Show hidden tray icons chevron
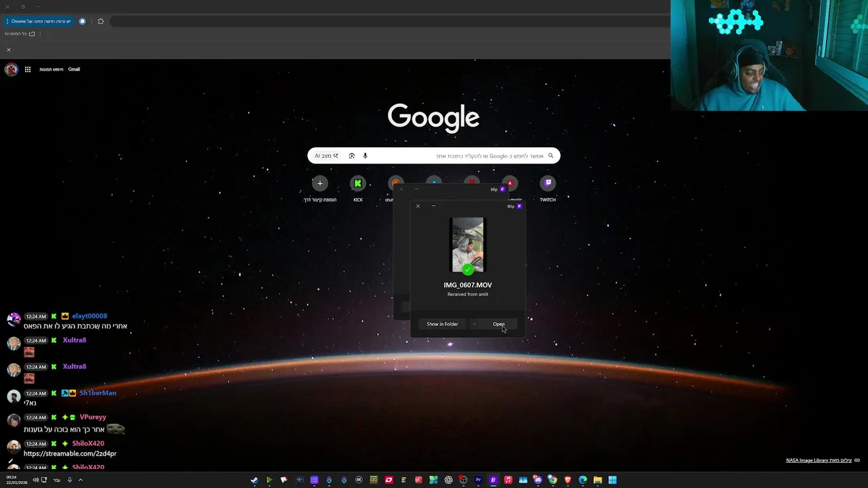The image size is (868, 488). 80,480
